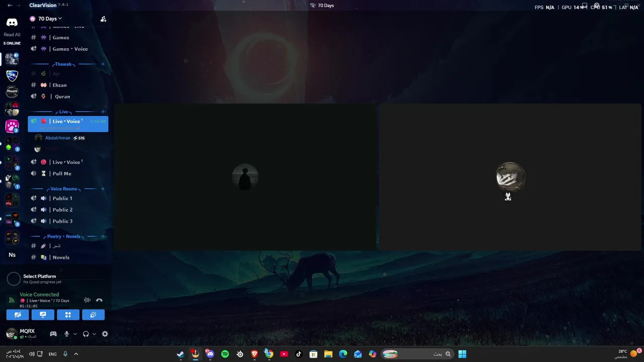Open the Novels text channel
This screenshot has width=644, height=362.
pyautogui.click(x=61, y=257)
